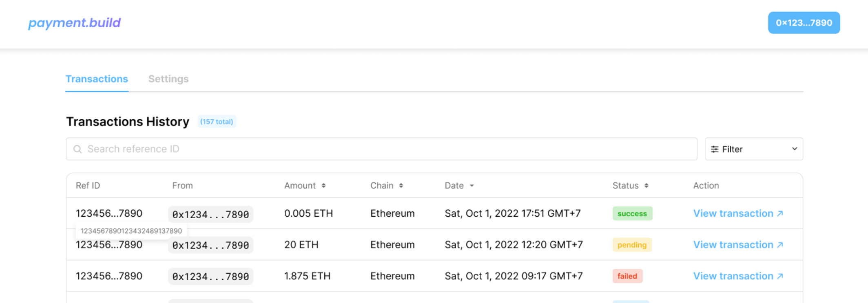
Task: Switch to the Settings tab
Action: coord(168,79)
